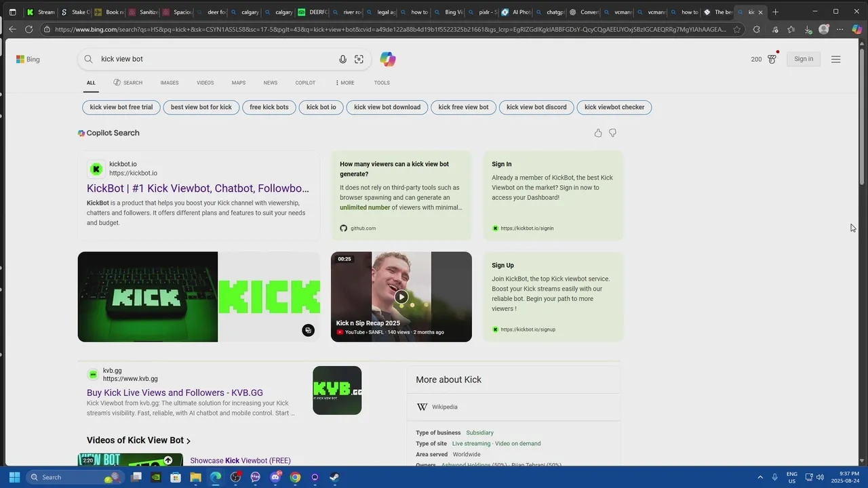This screenshot has height=488, width=868.
Task: Click the volume icon in system tray
Action: click(821, 477)
